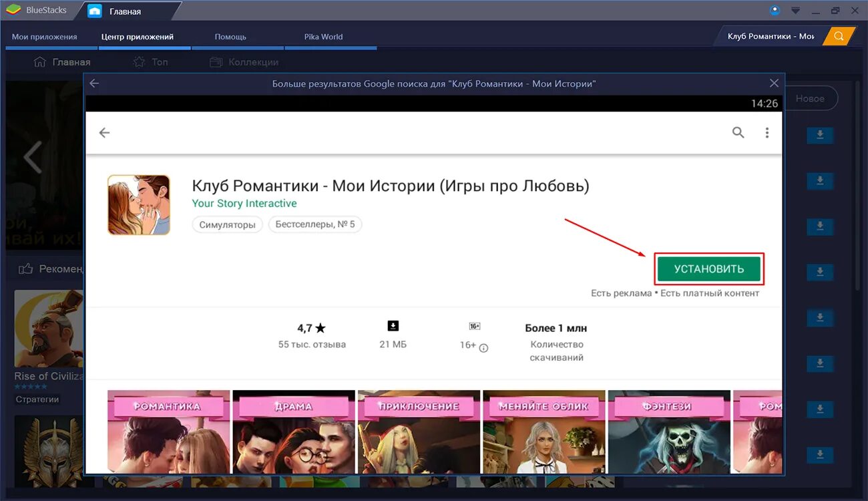Click the green УСТАНОВИТЬ install button
Screen dimensions: 868x501
click(x=709, y=269)
